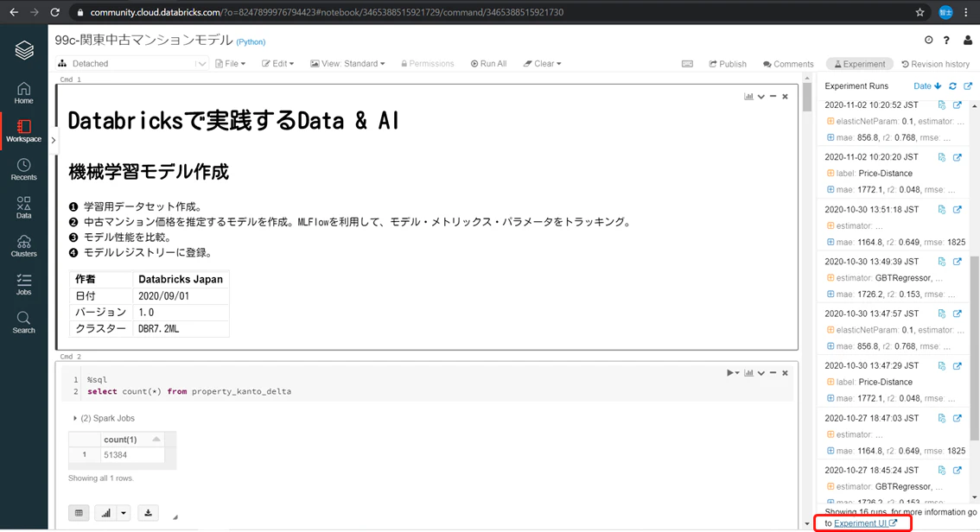Screen dimensions: 980x532
Task: Expand the left sidebar arrow
Action: (x=53, y=140)
